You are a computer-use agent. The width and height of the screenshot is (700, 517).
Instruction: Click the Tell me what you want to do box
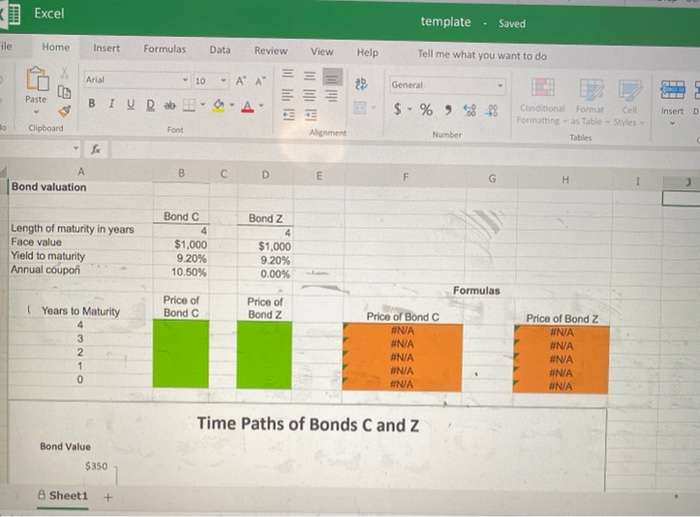482,55
